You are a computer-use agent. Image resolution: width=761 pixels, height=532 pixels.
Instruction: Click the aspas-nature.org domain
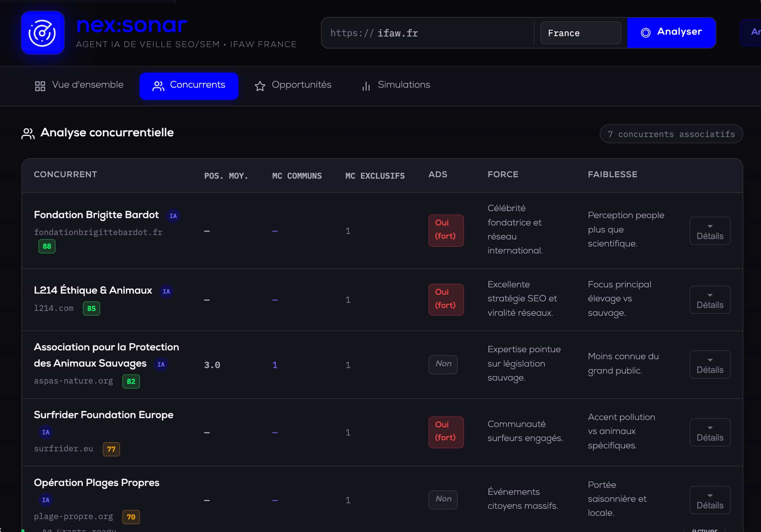coord(74,381)
